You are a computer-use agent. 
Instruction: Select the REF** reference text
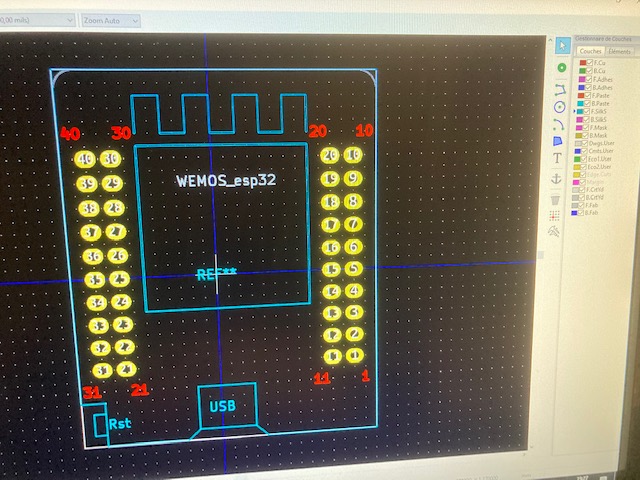click(x=216, y=274)
